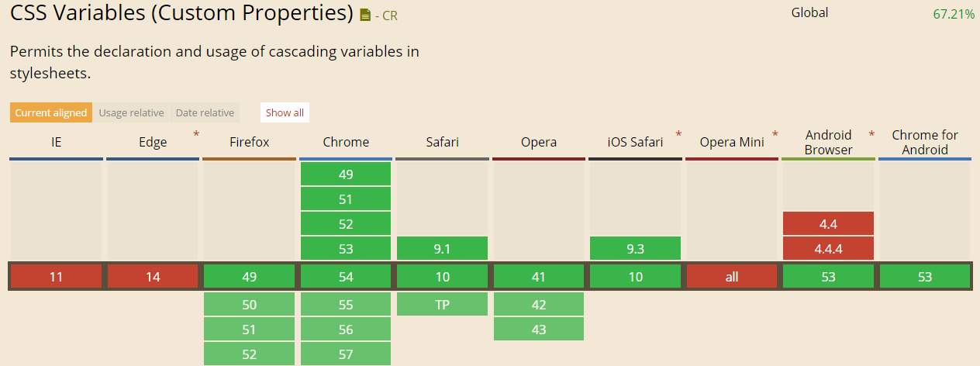Click the Android Browser 4.4.4 cell
The image size is (980, 366).
(x=828, y=249)
